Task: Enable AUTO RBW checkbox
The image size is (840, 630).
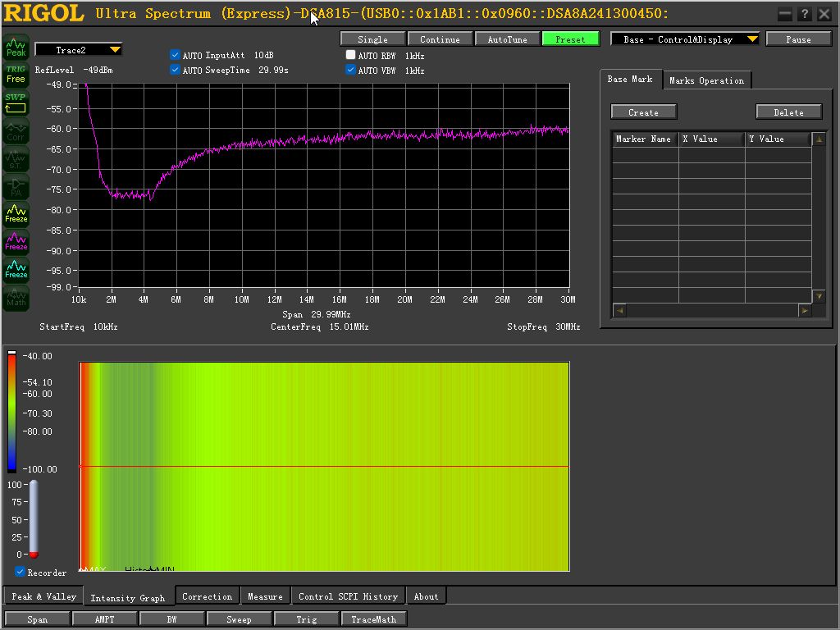Action: [350, 55]
